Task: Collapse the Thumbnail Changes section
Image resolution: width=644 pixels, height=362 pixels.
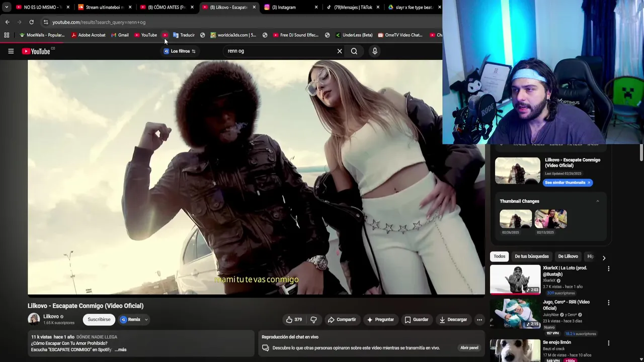Action: (x=597, y=201)
